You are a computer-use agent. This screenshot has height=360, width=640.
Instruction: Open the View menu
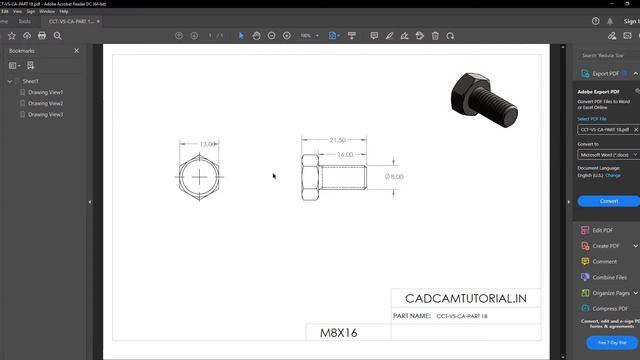[18, 11]
